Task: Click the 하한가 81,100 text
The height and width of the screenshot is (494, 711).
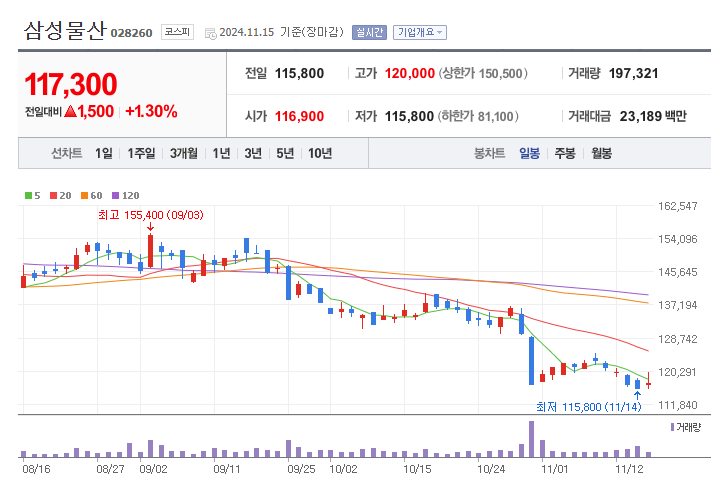Action: (478, 117)
